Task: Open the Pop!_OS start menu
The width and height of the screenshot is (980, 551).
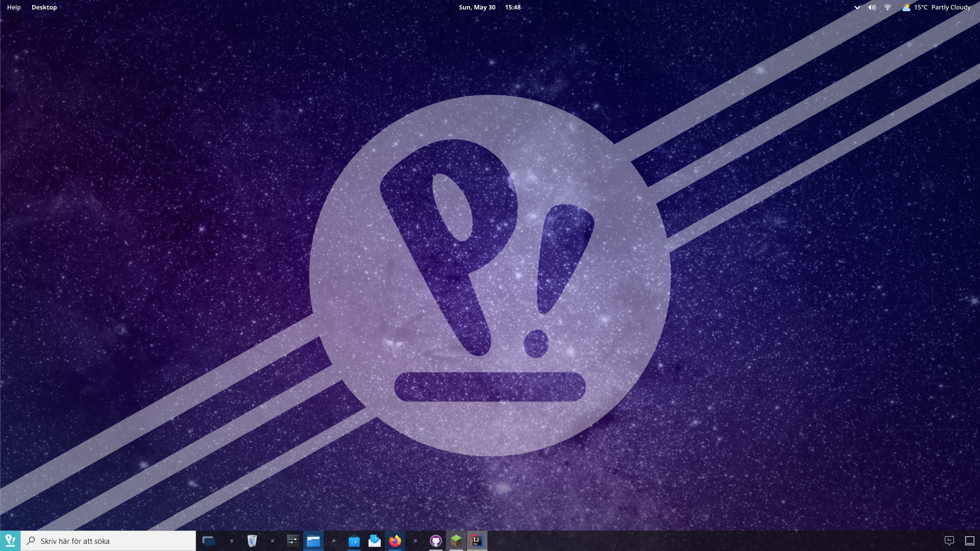Action: pos(10,541)
